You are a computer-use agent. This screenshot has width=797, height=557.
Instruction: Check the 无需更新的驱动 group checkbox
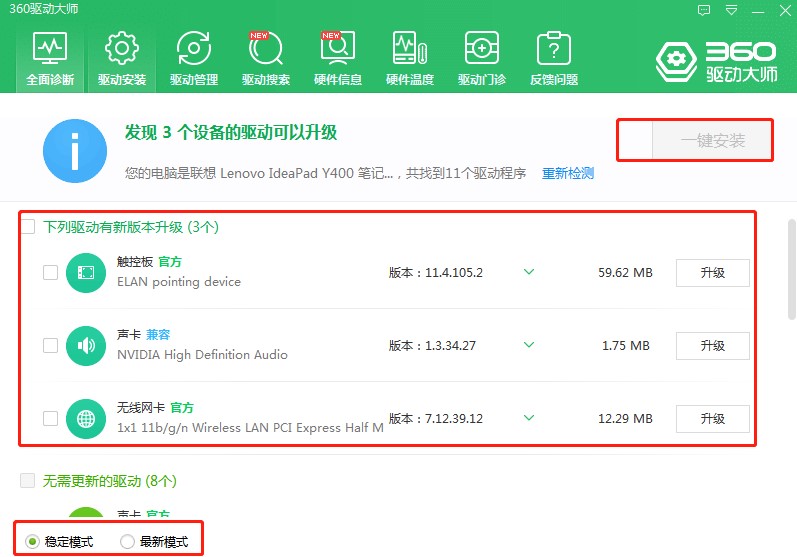[x=27, y=480]
